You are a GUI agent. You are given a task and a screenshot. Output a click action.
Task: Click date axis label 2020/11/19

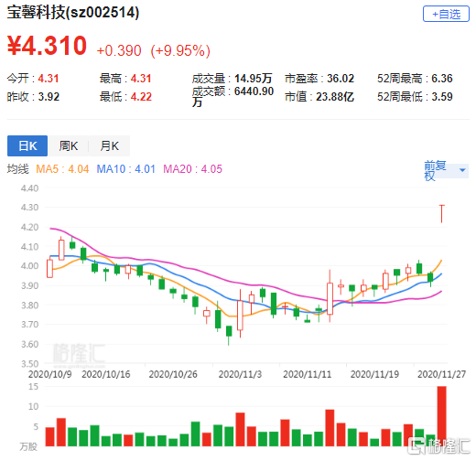(374, 374)
